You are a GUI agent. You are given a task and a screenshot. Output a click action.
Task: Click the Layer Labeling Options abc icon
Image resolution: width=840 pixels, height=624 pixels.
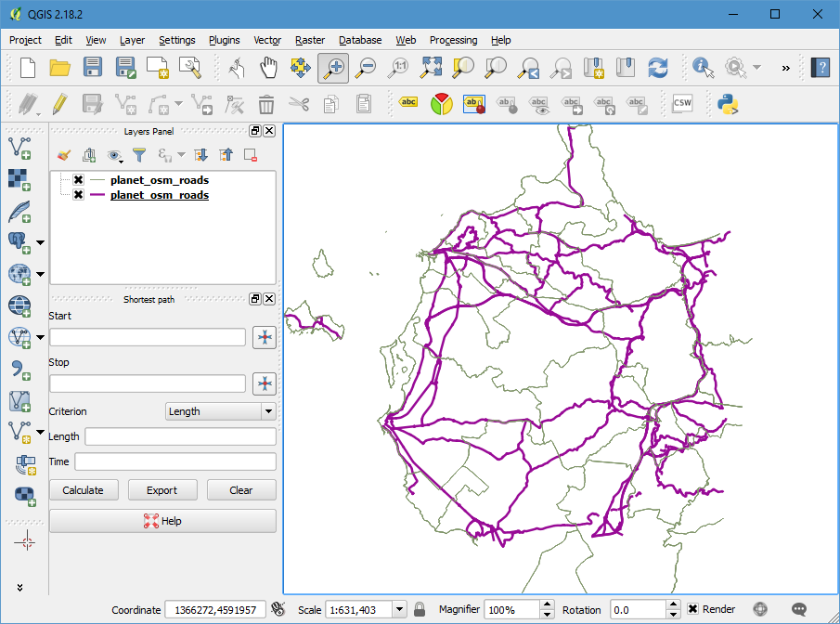[x=408, y=102]
